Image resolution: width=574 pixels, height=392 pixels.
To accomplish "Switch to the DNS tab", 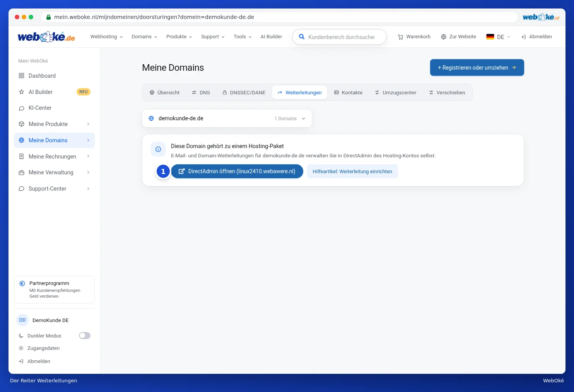I will [201, 93].
